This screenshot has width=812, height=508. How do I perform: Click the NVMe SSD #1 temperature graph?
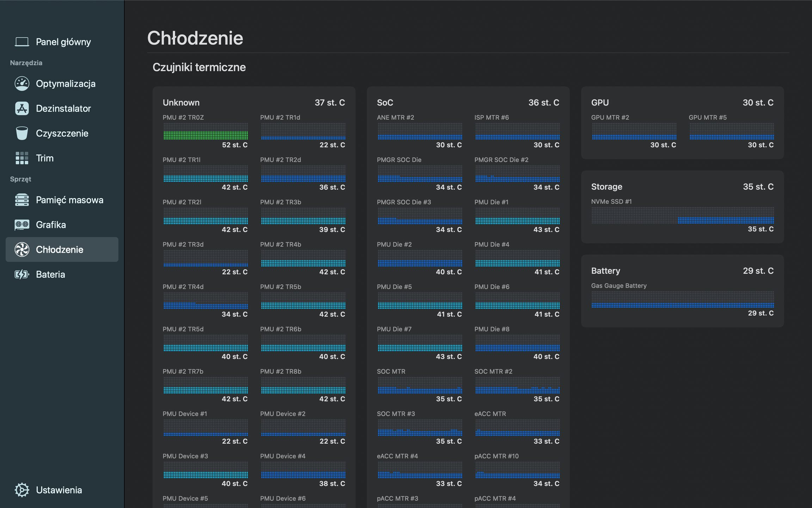point(683,215)
